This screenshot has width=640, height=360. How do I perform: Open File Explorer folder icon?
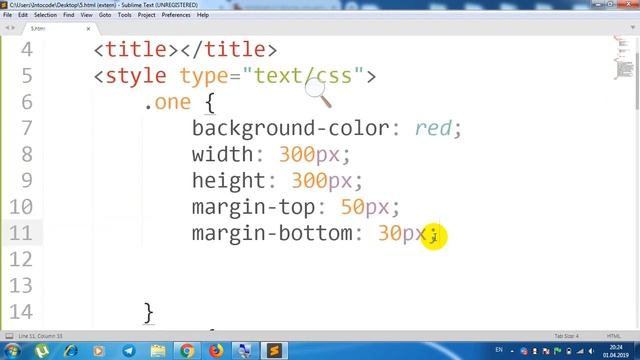(x=158, y=351)
